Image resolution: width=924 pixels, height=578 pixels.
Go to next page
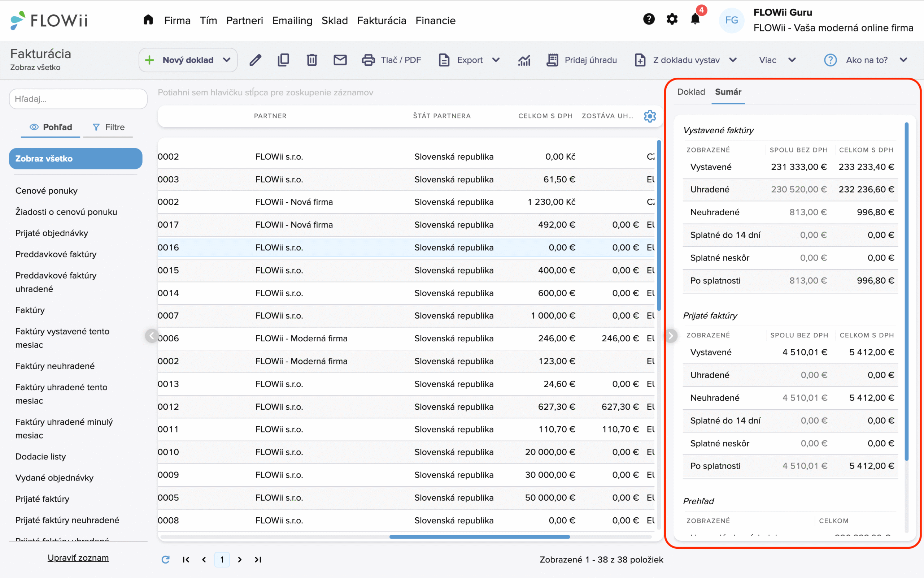(x=240, y=559)
